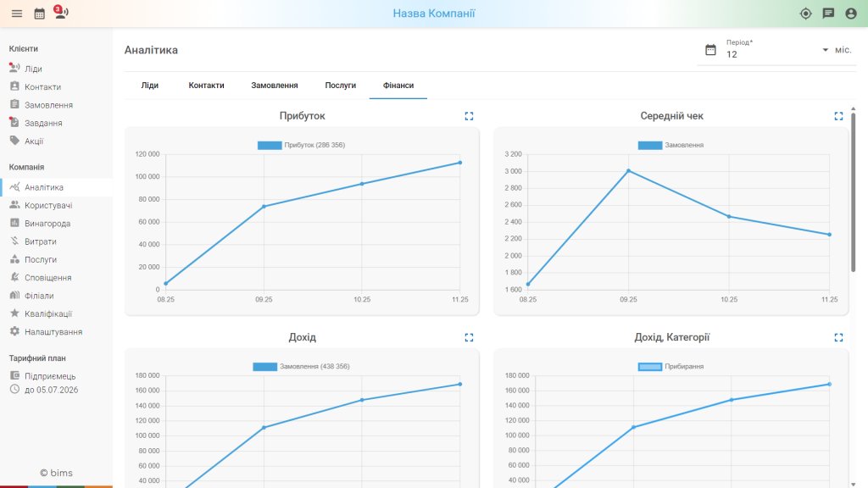Toggle Замовлення (438 356) legend series

tap(301, 366)
